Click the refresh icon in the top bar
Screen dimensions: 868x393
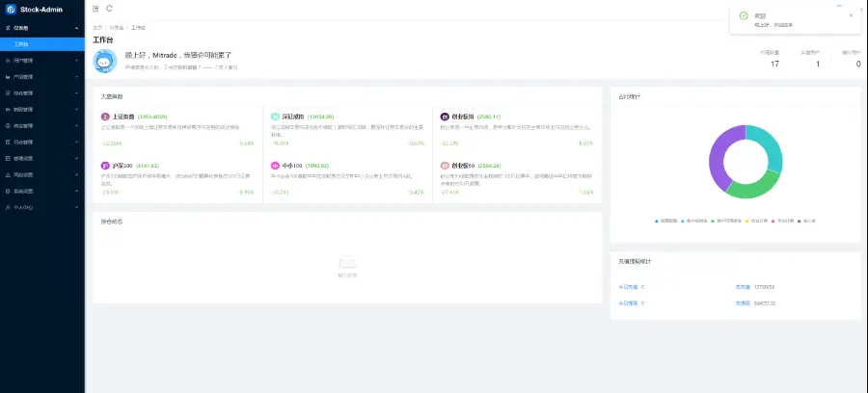109,9
